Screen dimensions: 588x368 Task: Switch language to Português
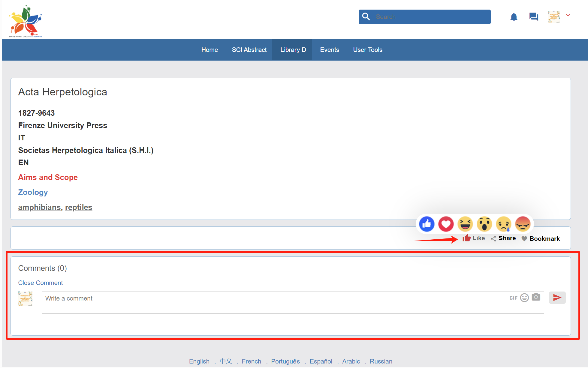pyautogui.click(x=285, y=361)
